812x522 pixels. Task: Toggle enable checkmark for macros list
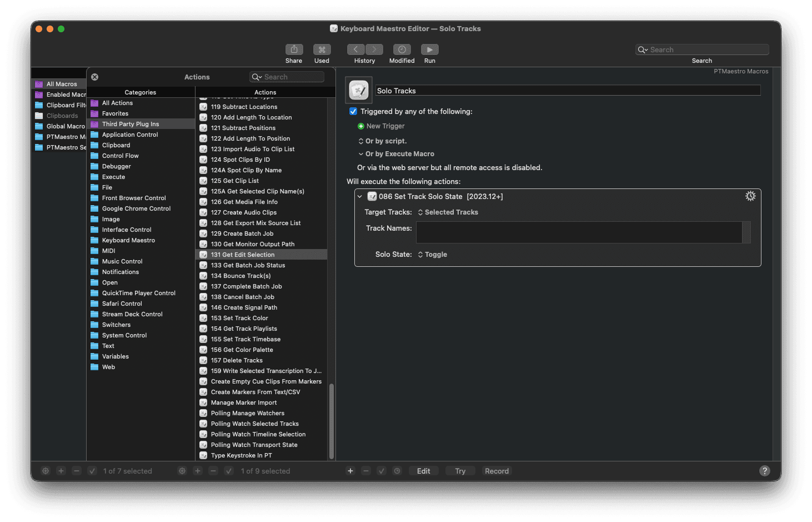pyautogui.click(x=228, y=471)
